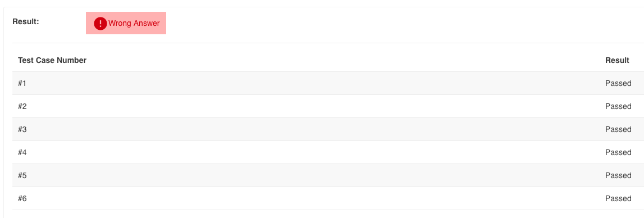Image resolution: width=644 pixels, height=218 pixels.
Task: Select test case #1 row
Action: [328, 83]
